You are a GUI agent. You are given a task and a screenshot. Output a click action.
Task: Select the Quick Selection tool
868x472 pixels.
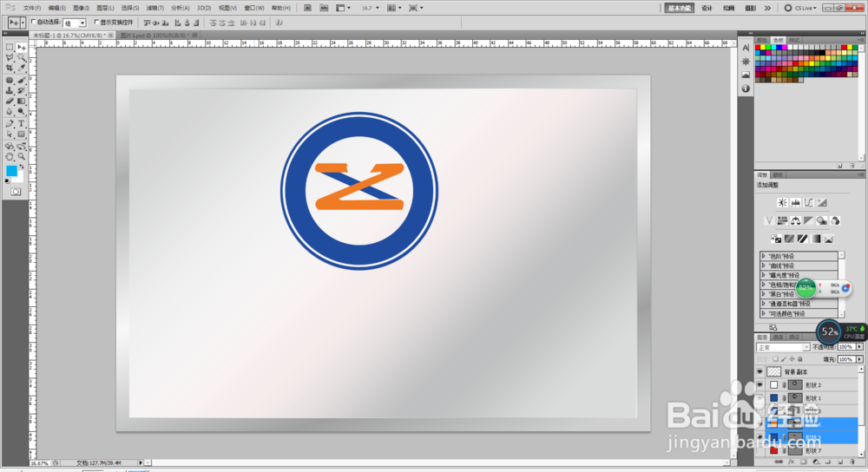point(21,57)
